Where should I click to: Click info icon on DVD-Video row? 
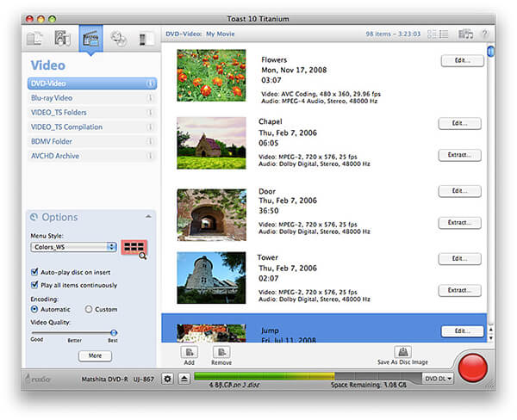pos(150,83)
